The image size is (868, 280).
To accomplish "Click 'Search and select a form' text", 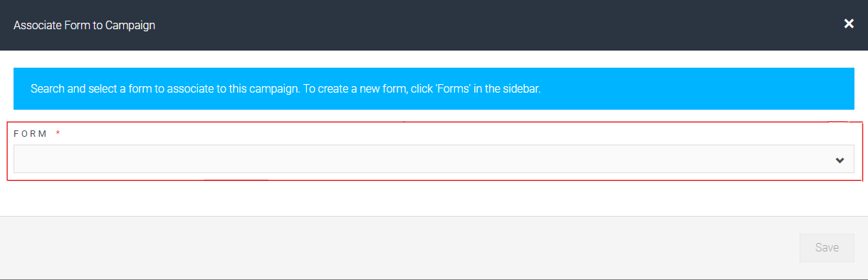I will (x=87, y=90).
